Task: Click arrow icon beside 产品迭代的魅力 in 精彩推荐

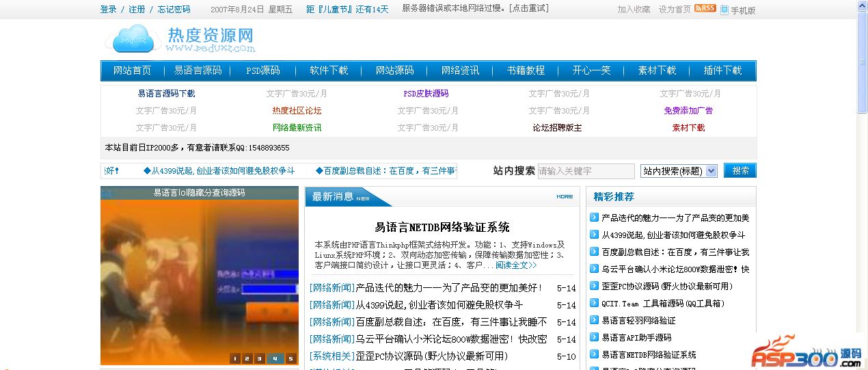Action: coord(594,217)
